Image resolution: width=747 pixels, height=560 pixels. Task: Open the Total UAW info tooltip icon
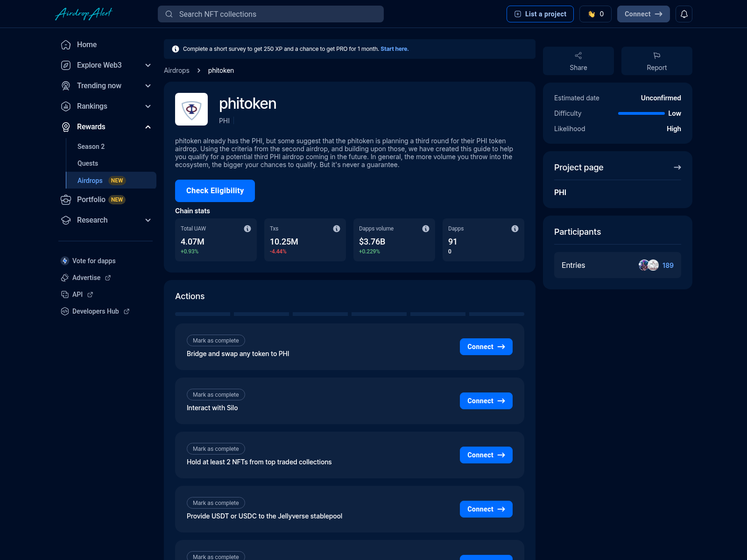tap(247, 229)
